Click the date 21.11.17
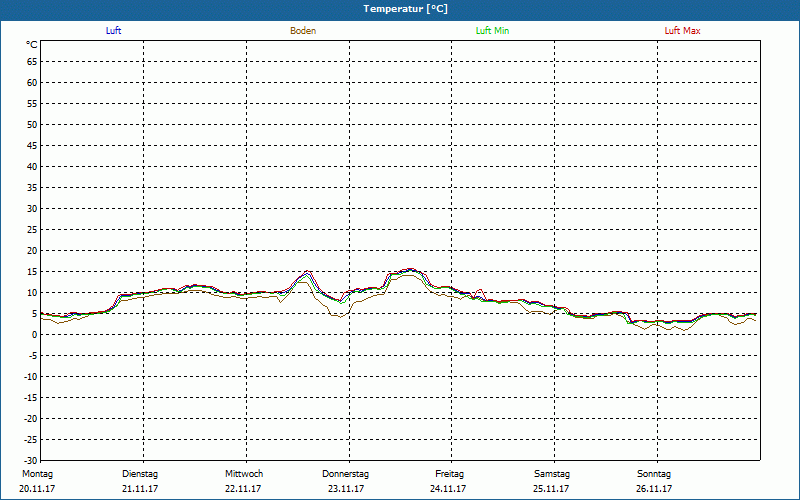The height and width of the screenshot is (500, 800). point(140,489)
